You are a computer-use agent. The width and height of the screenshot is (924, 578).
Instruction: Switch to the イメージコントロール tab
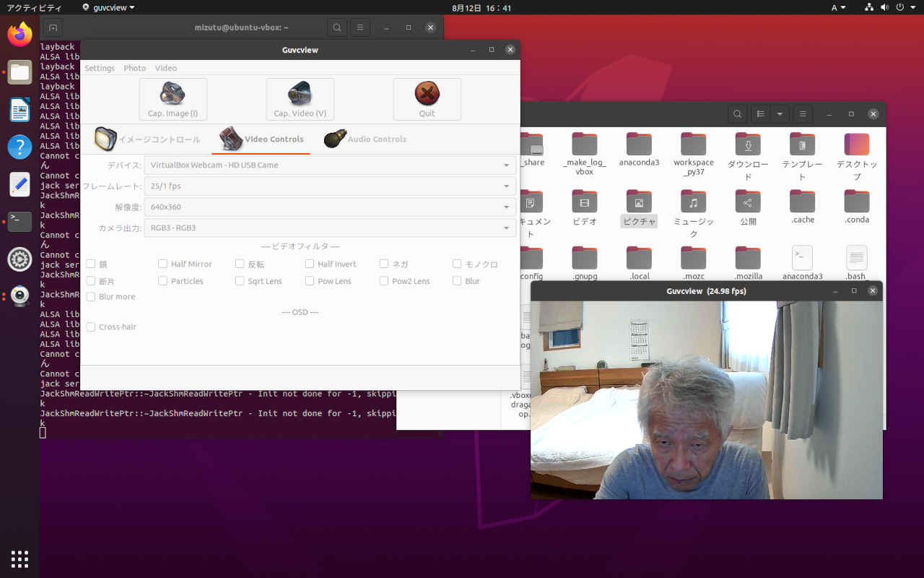coord(148,139)
